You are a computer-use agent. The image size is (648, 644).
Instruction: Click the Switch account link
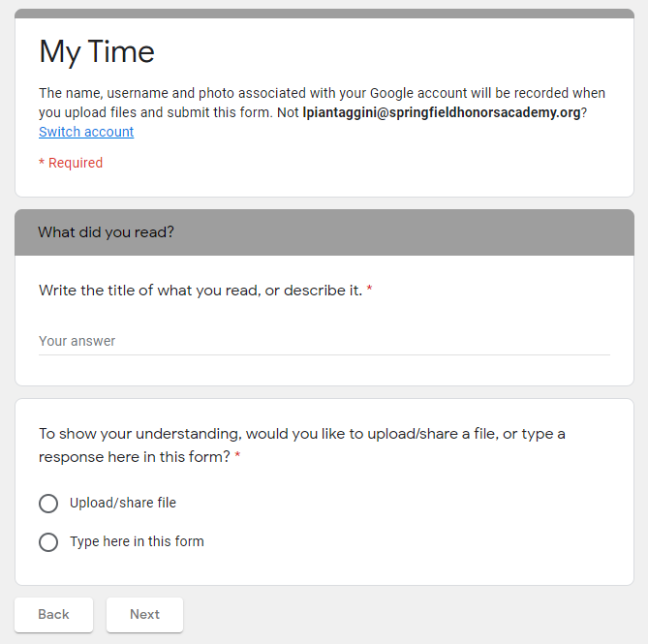click(x=86, y=132)
